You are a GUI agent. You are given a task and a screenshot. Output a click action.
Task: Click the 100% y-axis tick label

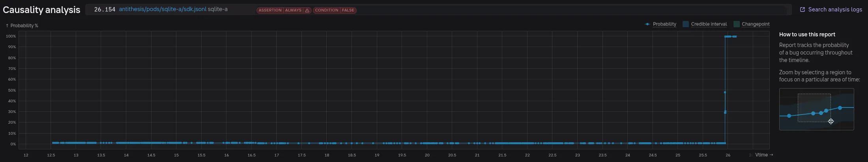tap(11, 36)
